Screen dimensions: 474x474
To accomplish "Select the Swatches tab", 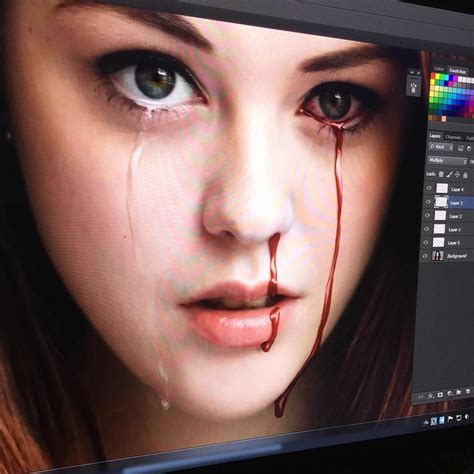I will (x=457, y=71).
